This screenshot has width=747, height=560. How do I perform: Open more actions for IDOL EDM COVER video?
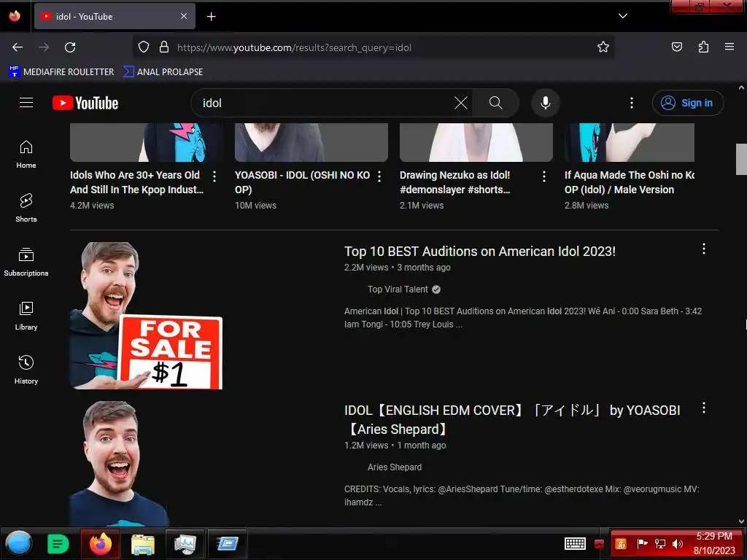pyautogui.click(x=704, y=408)
